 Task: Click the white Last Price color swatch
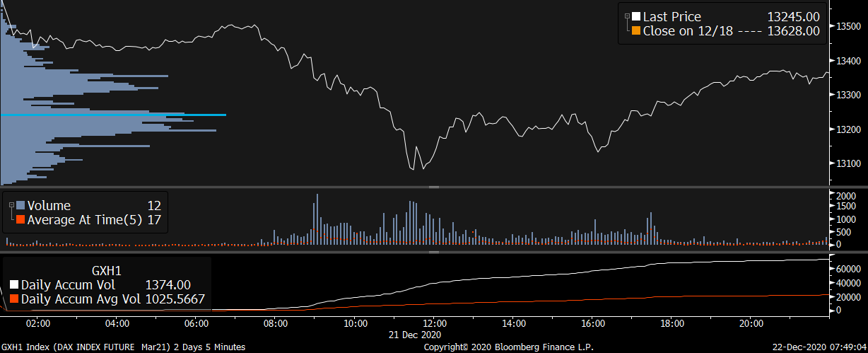tap(636, 17)
